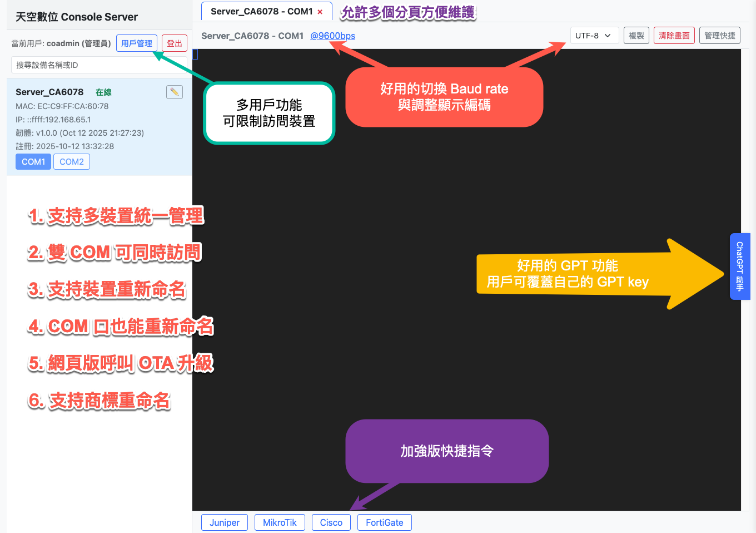Screen dimensions: 756x533
Task: Switch to the Server_CA6078 - COM1 tab
Action: coord(258,11)
